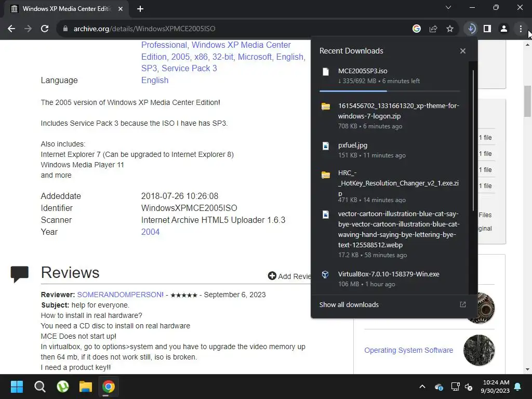
Task: Bookmark this page with the star icon
Action: coord(450,29)
